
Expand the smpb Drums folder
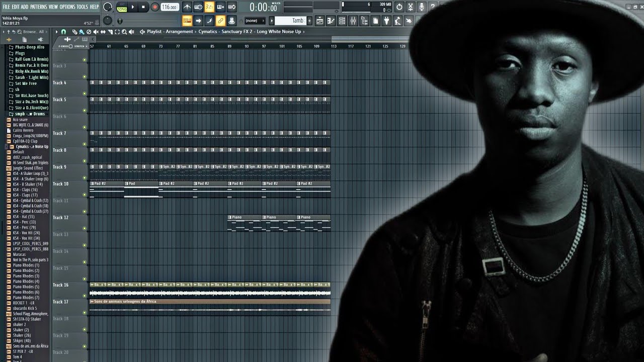point(12,114)
